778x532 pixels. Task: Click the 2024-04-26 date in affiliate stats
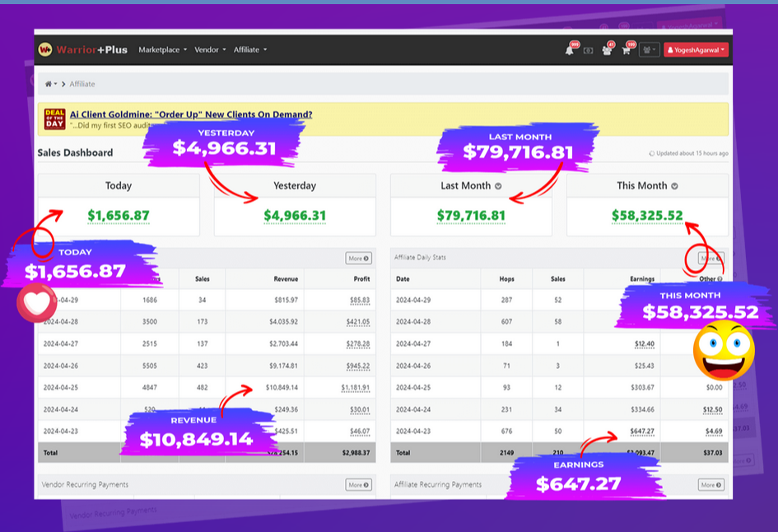pyautogui.click(x=413, y=366)
